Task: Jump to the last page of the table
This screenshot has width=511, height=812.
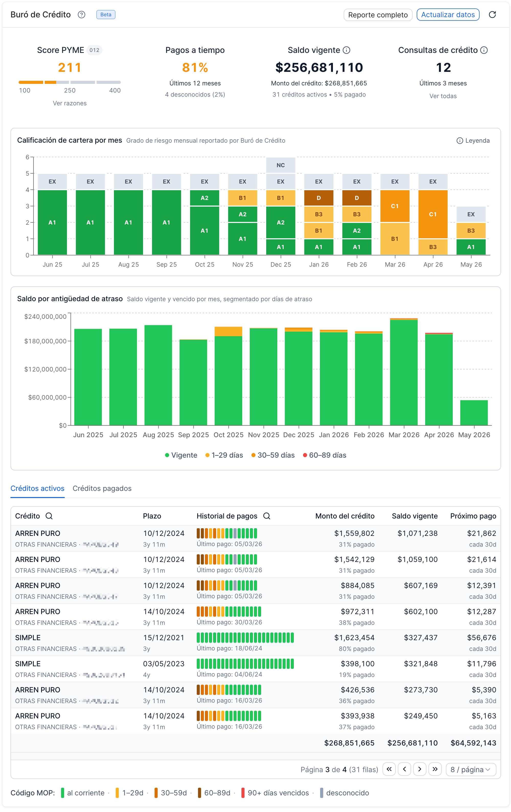Action: (x=435, y=769)
